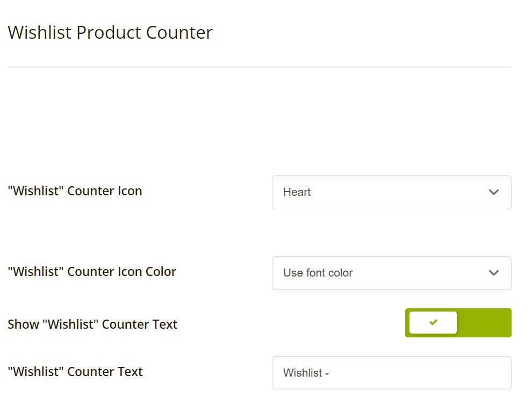
Task: Open the Counter Icon Color dropdown
Action: [x=392, y=273]
